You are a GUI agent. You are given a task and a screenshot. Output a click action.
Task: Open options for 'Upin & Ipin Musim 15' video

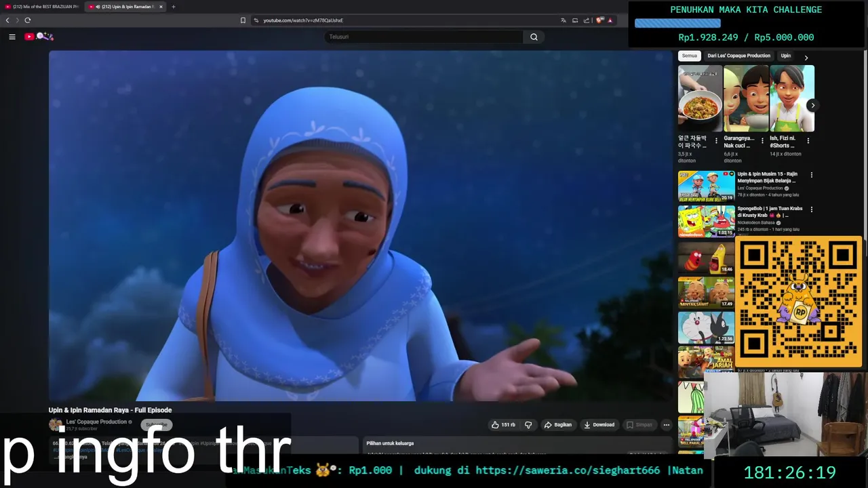tap(811, 175)
